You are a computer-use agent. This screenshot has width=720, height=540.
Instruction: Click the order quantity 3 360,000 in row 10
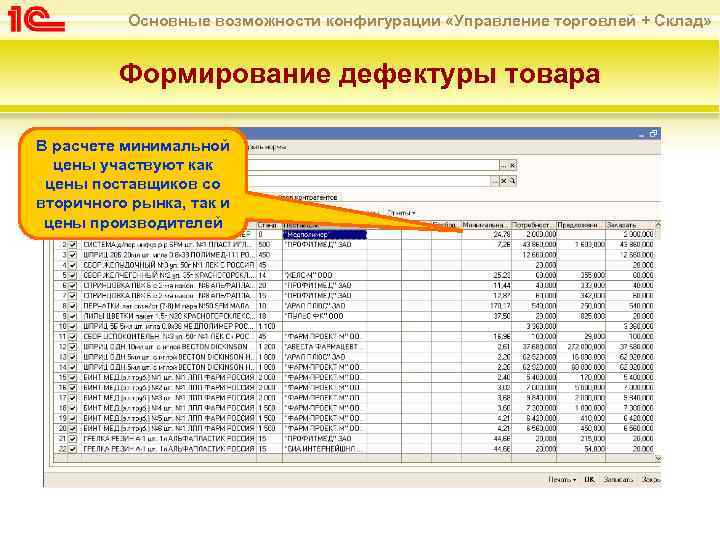[x=638, y=326]
